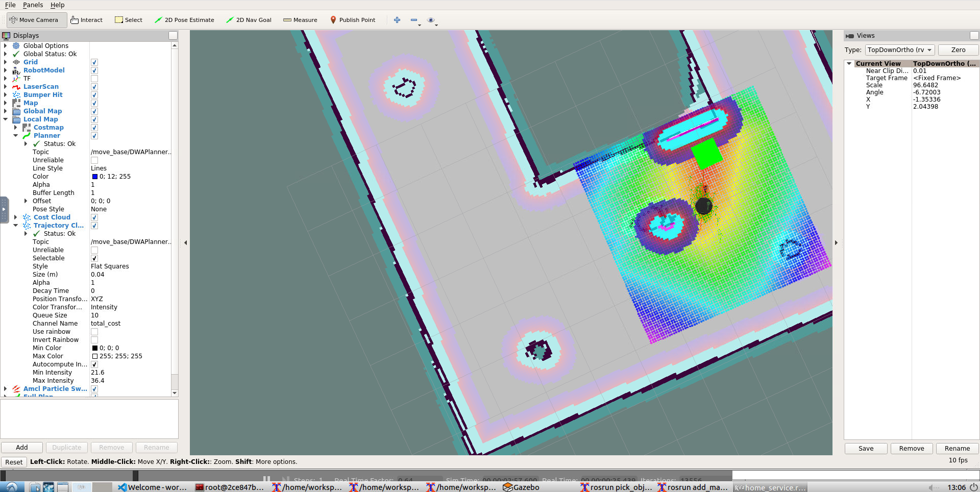Open the Panels menu
The height and width of the screenshot is (492, 980).
point(33,5)
